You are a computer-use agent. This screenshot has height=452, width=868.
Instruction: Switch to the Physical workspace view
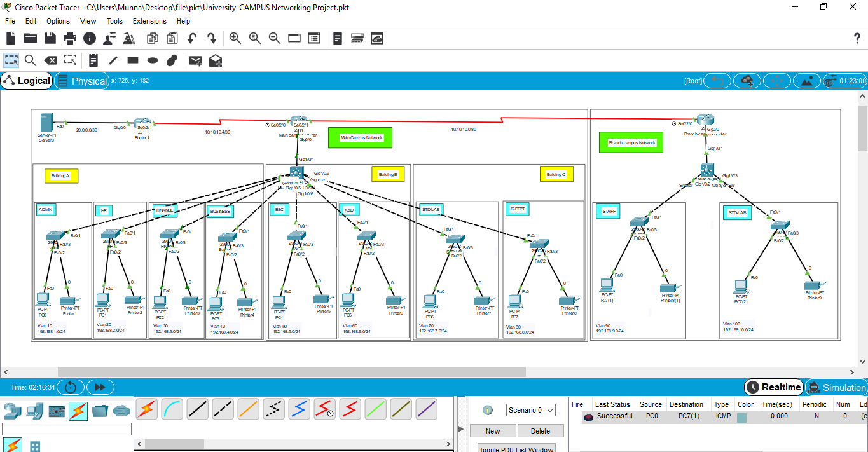coord(82,81)
